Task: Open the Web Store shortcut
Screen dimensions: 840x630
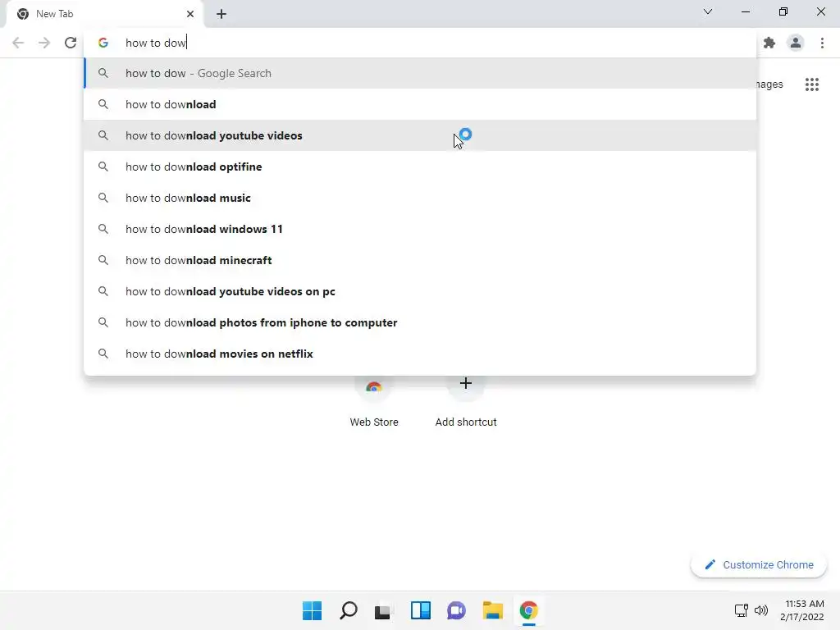Action: 374,402
